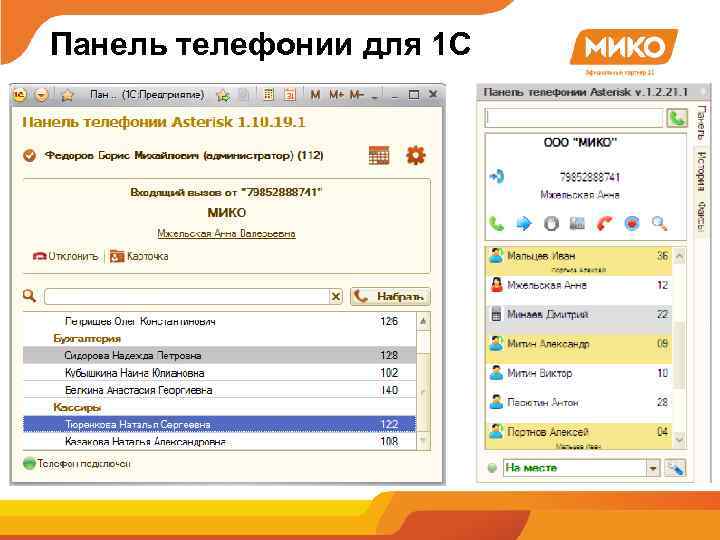Open the caller's Карточка

click(139, 256)
